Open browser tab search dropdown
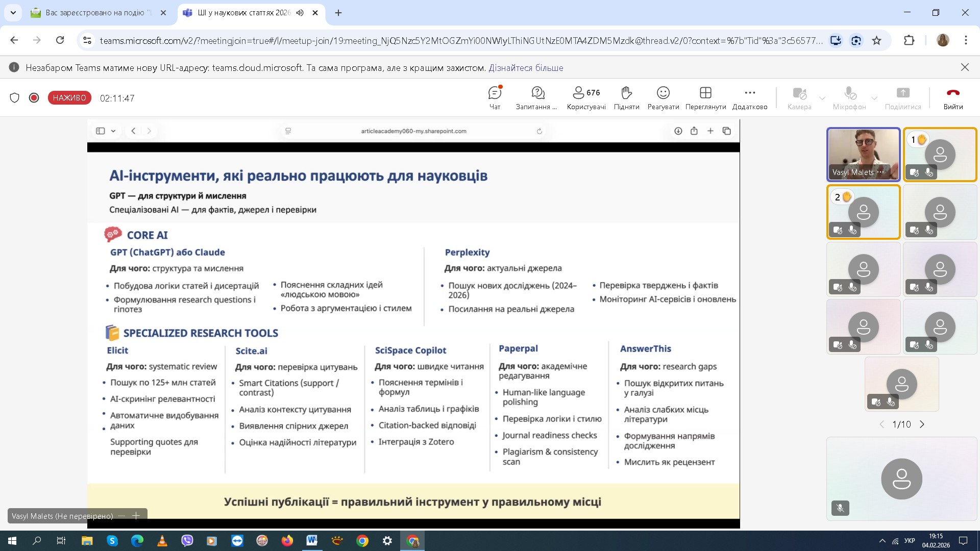 coord(13,13)
